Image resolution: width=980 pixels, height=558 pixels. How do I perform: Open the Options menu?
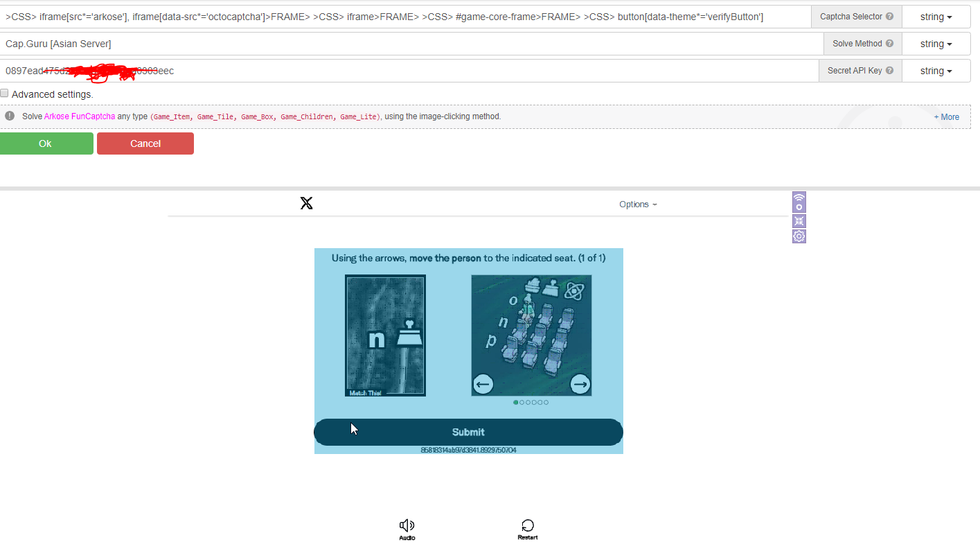(x=638, y=204)
